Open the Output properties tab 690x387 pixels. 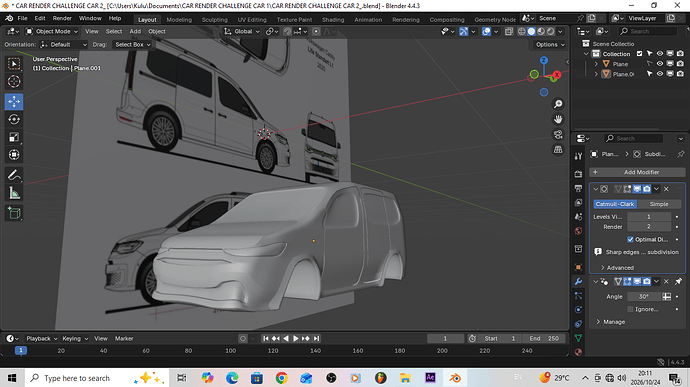pyautogui.click(x=579, y=188)
